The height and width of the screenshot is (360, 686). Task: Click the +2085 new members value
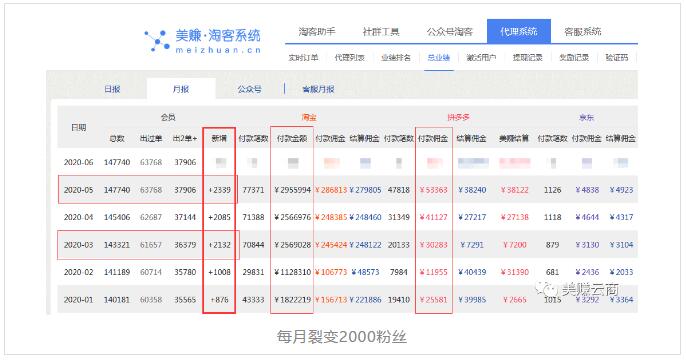[219, 217]
